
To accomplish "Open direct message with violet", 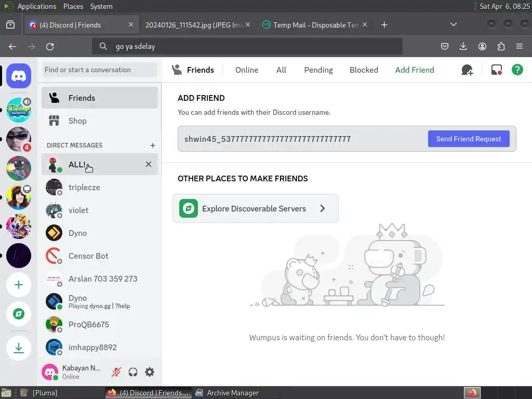I will (100, 210).
